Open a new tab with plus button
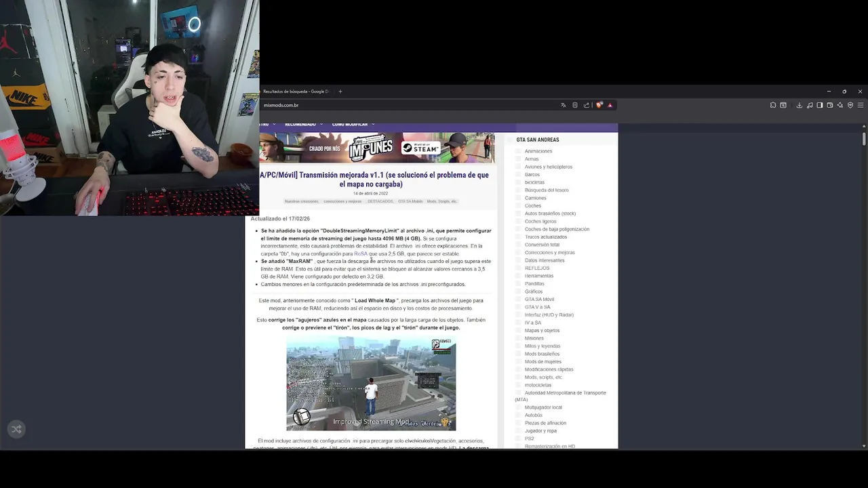This screenshot has width=868, height=488. 340,91
